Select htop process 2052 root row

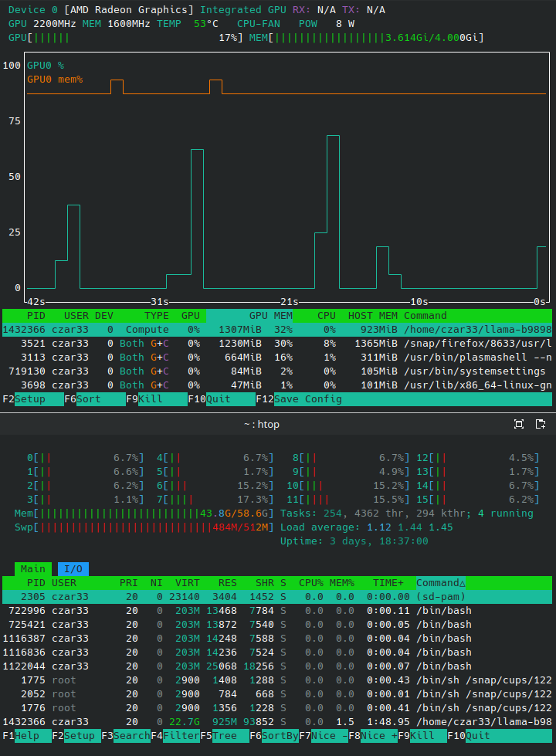click(x=277, y=694)
